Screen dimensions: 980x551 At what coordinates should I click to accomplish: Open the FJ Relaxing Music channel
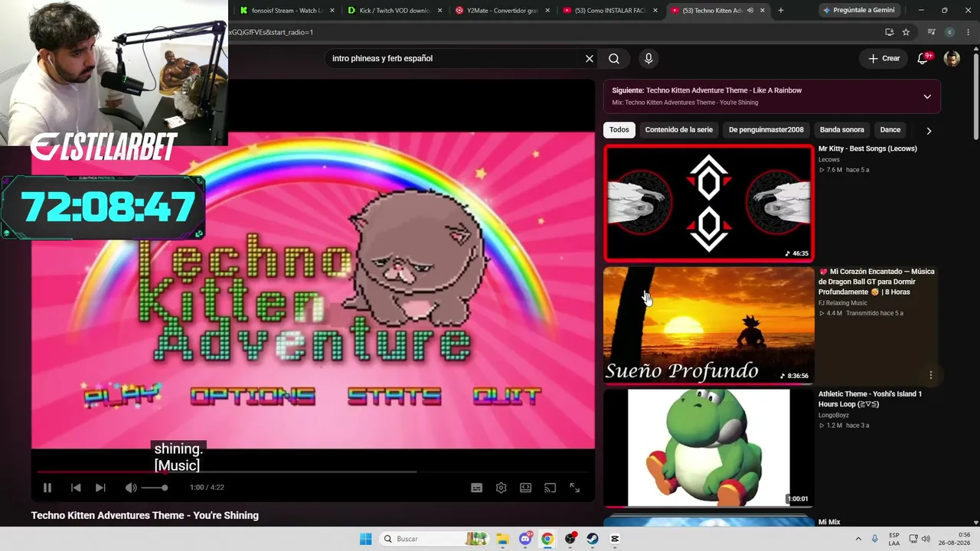point(843,303)
